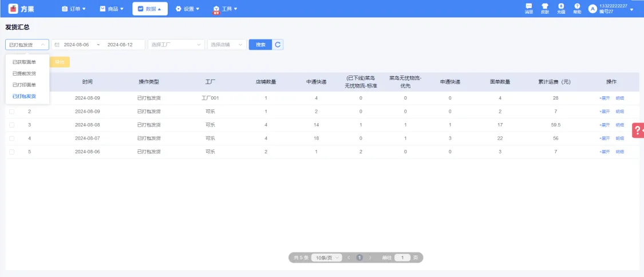Check the checkbox for row 5
Screen dimensions: 644x277
11,152
